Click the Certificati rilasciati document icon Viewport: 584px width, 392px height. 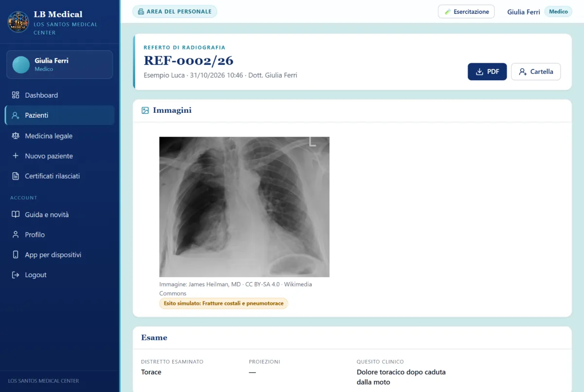click(16, 176)
